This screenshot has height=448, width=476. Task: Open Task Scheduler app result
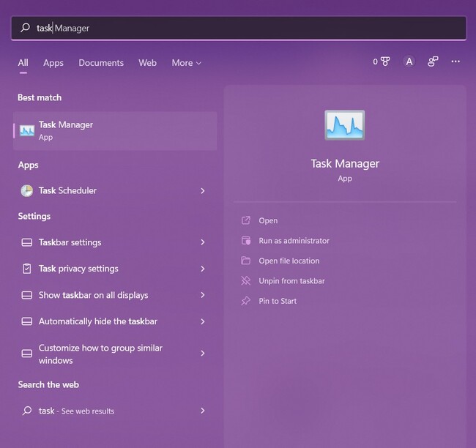pyautogui.click(x=115, y=191)
